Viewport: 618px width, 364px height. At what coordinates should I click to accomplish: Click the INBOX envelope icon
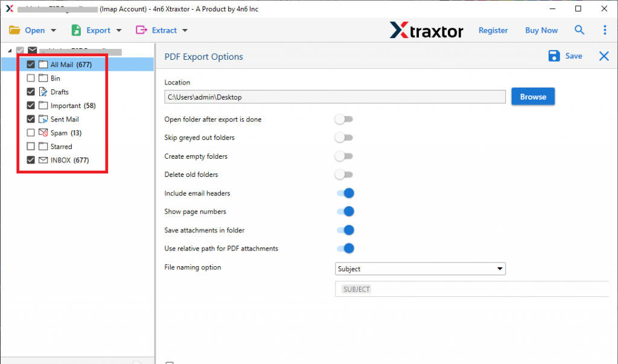click(x=43, y=160)
